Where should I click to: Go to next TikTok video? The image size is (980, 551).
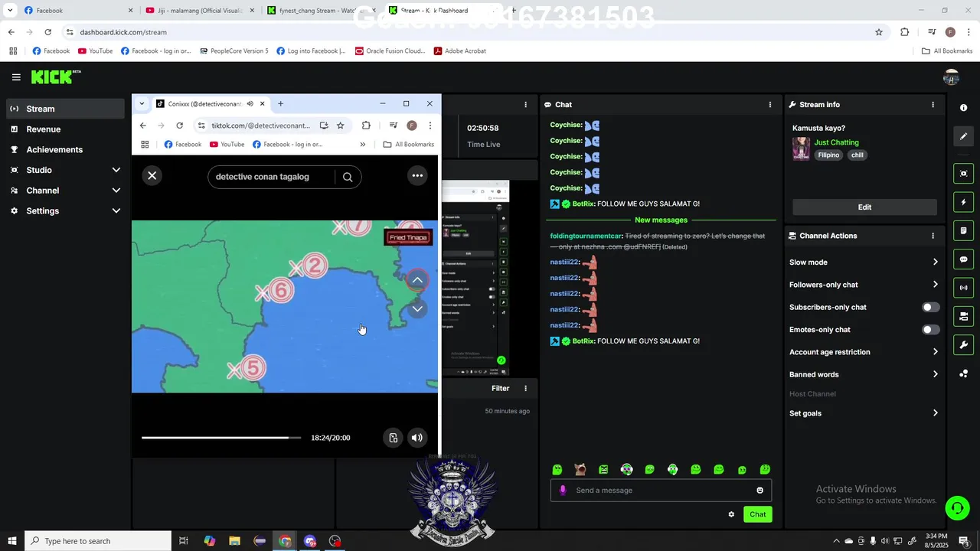[417, 308]
